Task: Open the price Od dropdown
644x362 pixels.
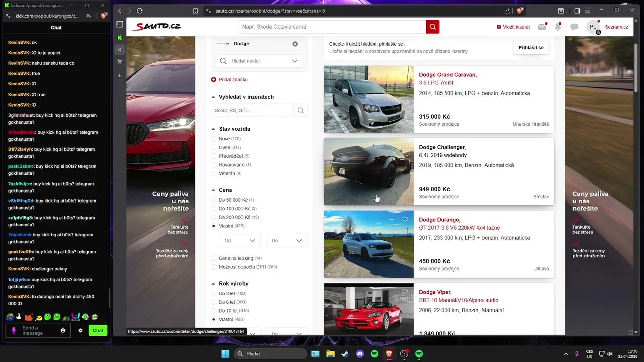Action: [x=240, y=241]
